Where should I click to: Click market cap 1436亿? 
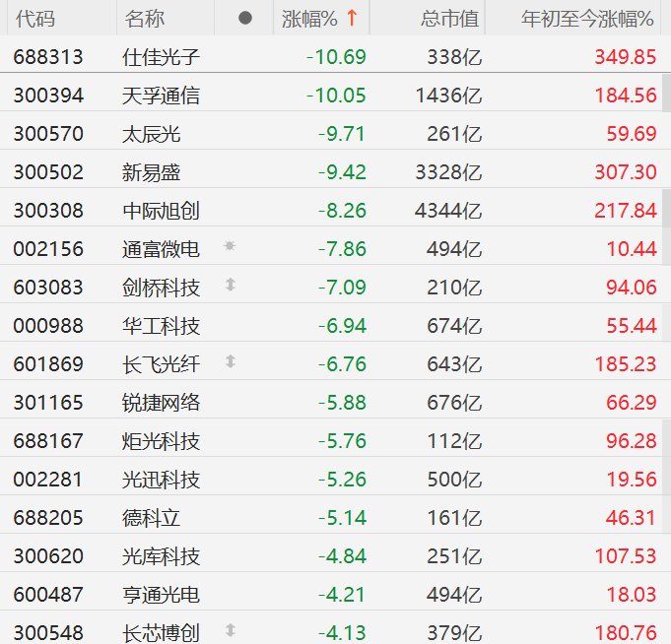point(448,96)
